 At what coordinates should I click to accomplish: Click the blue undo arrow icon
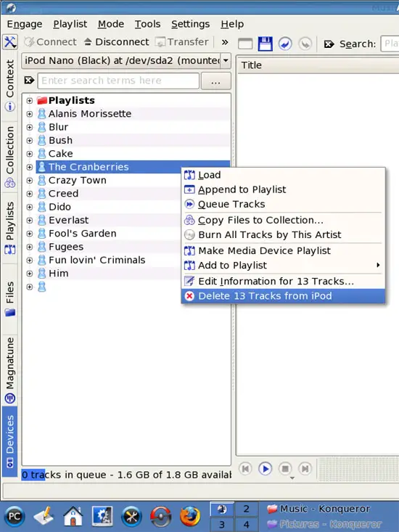[285, 44]
